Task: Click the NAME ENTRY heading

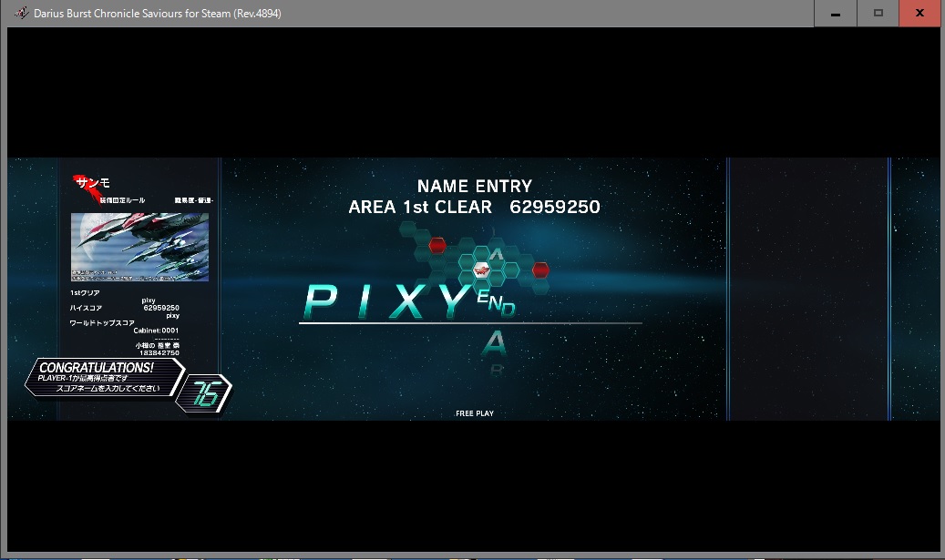Action: tap(474, 187)
